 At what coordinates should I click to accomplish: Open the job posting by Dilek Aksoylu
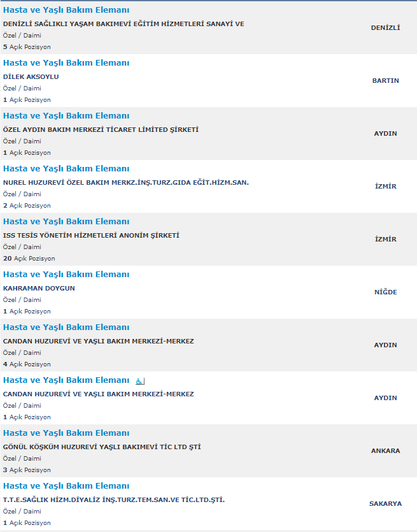(x=66, y=63)
